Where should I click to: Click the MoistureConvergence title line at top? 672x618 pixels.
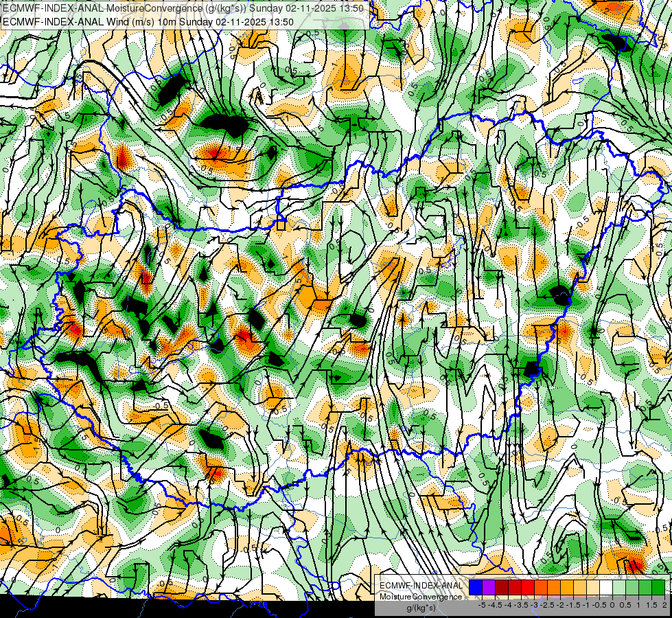point(183,8)
